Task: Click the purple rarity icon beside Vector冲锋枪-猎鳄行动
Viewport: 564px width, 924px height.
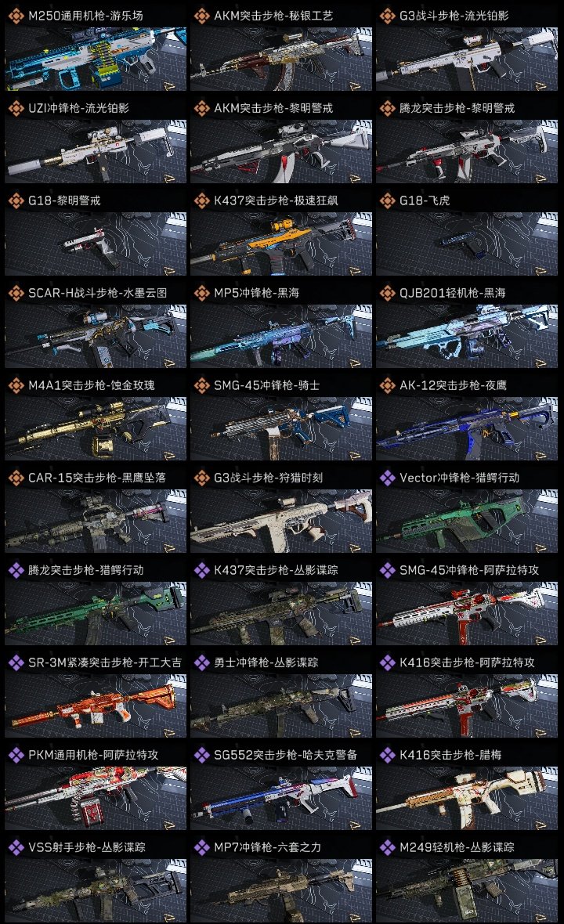Action: pos(387,478)
